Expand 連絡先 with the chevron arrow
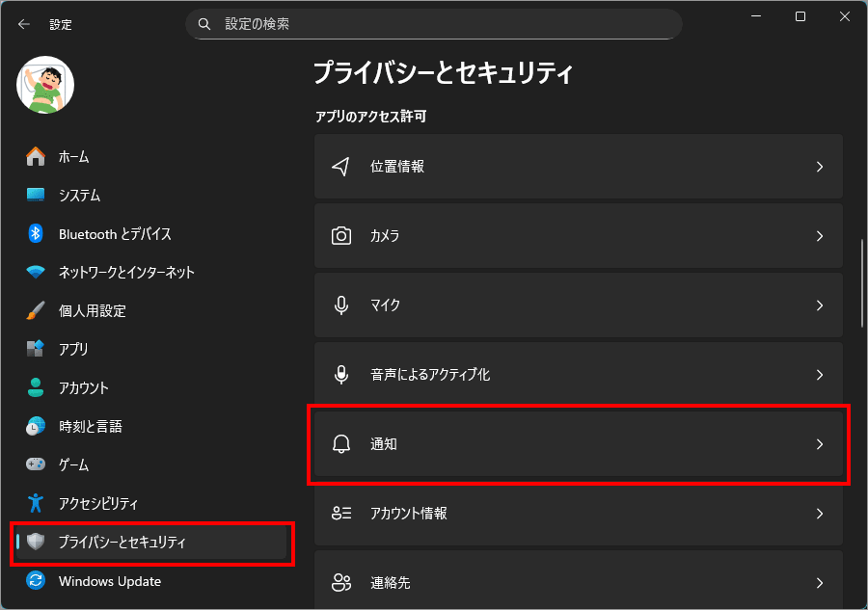Screen dimensions: 868x610 [819, 583]
